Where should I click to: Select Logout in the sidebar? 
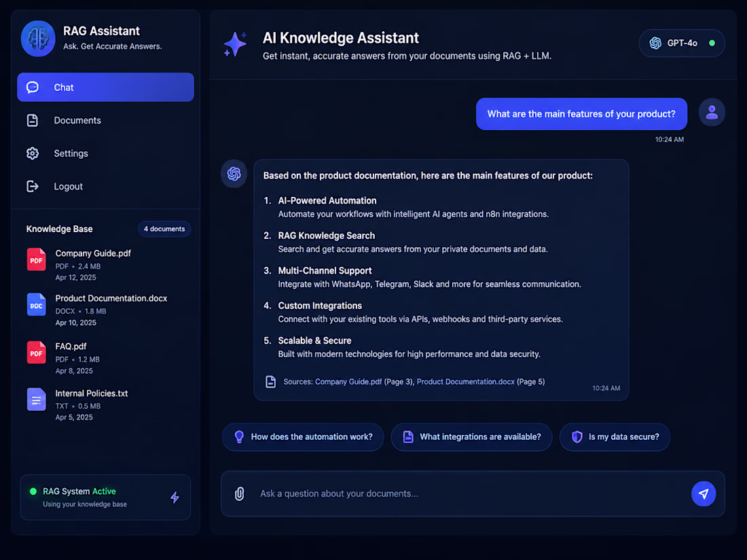point(105,186)
